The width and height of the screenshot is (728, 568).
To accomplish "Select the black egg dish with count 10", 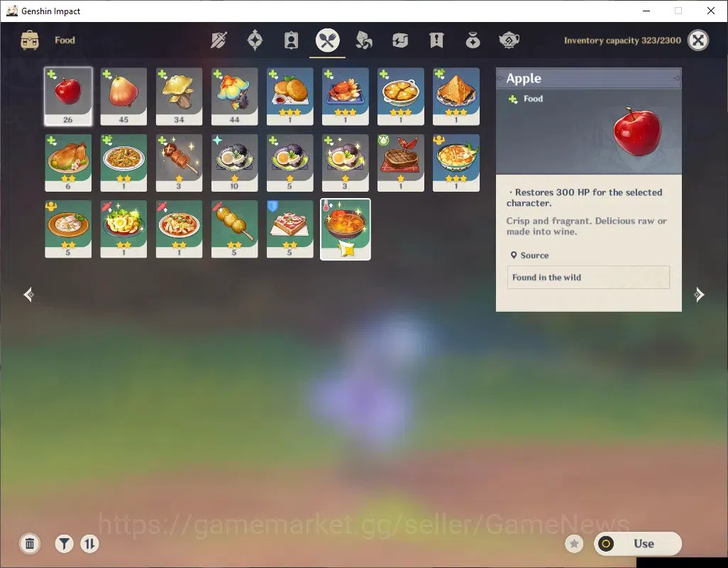I will 234,163.
